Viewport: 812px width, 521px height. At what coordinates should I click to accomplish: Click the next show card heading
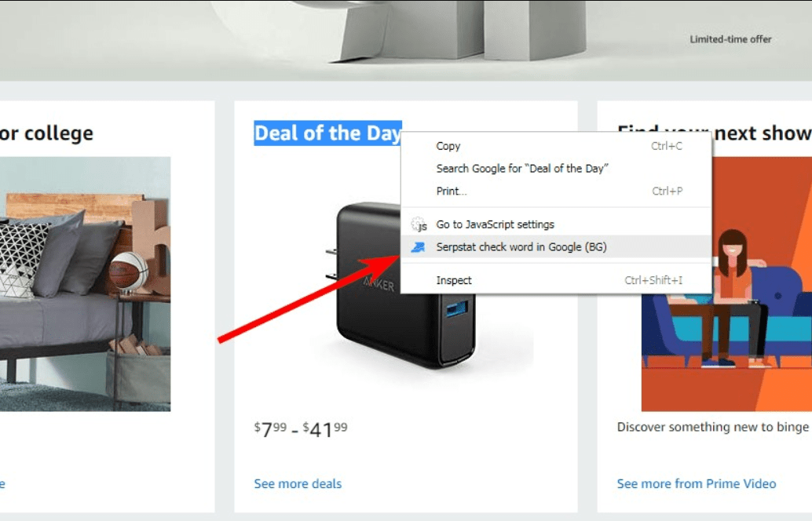coord(762,133)
